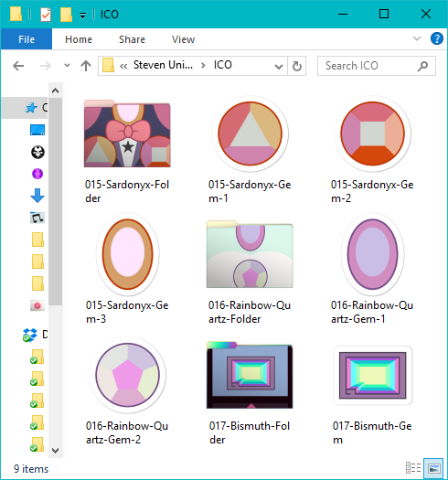Open the soccer ball item in navigation pane

tap(37, 152)
